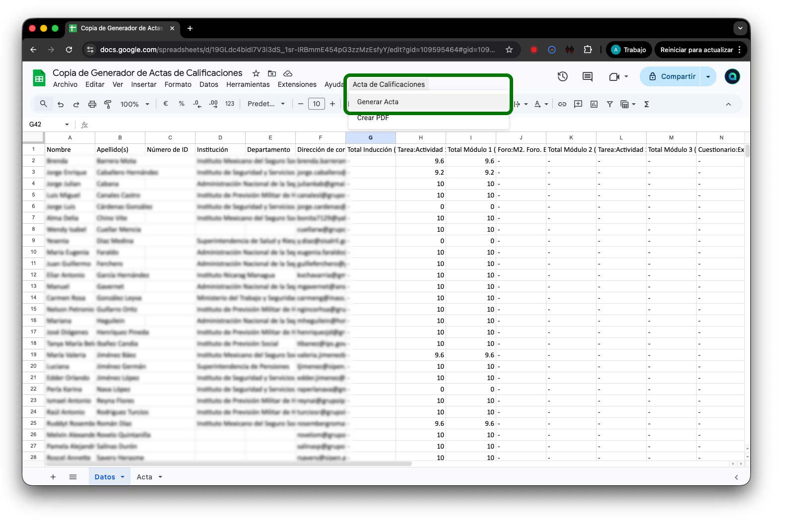796x532 pixels.
Task: Star this spreadsheet document
Action: (256, 73)
